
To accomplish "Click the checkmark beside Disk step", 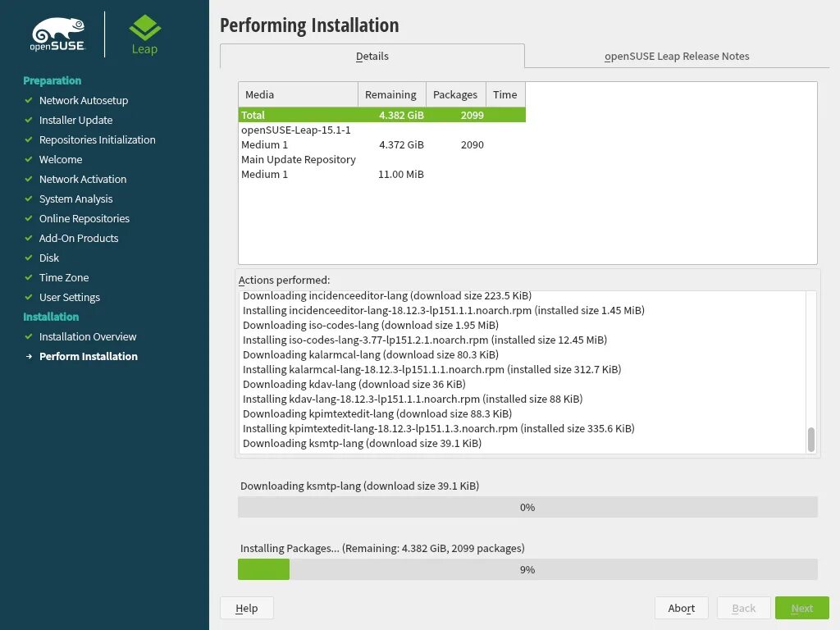I will click(x=29, y=258).
